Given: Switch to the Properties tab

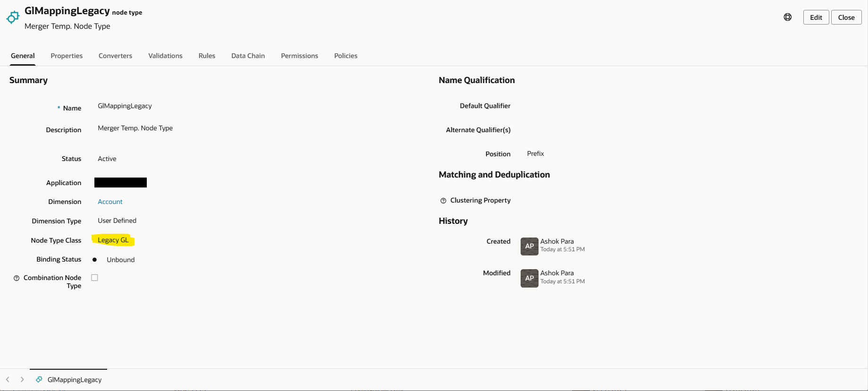Looking at the screenshot, I should point(67,56).
